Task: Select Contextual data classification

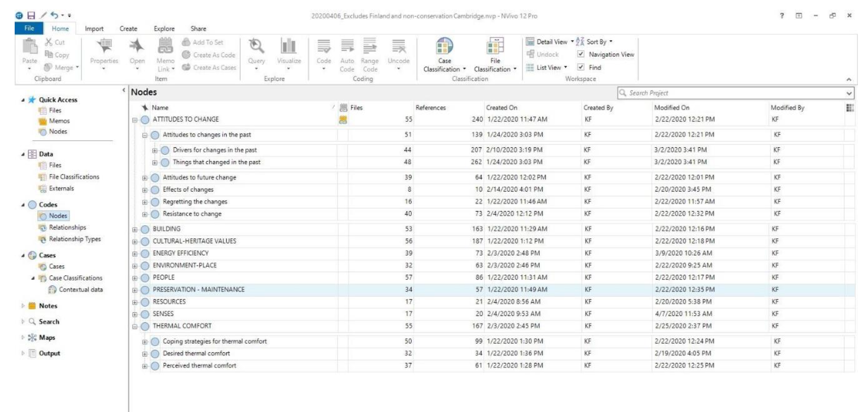Action: 80,290
